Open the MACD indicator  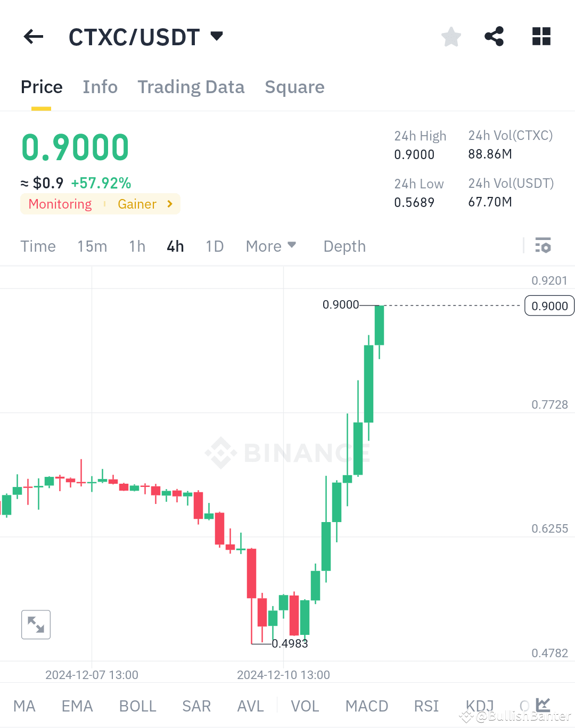click(x=367, y=706)
